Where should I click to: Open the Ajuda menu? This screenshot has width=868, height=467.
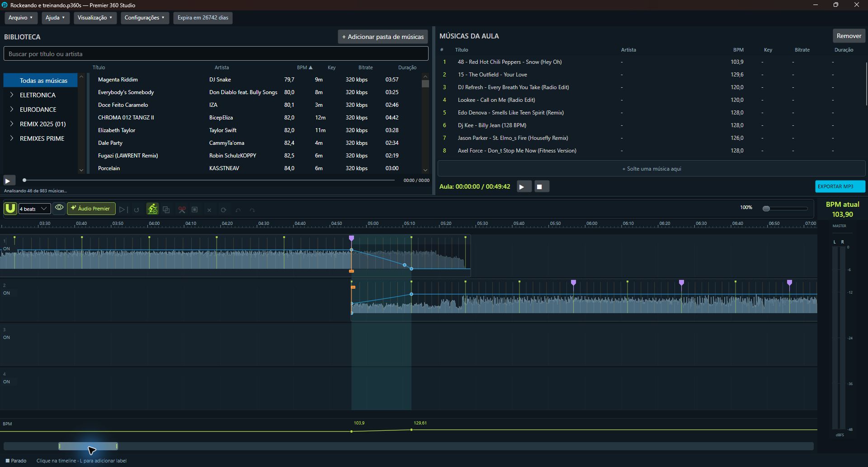click(x=55, y=18)
